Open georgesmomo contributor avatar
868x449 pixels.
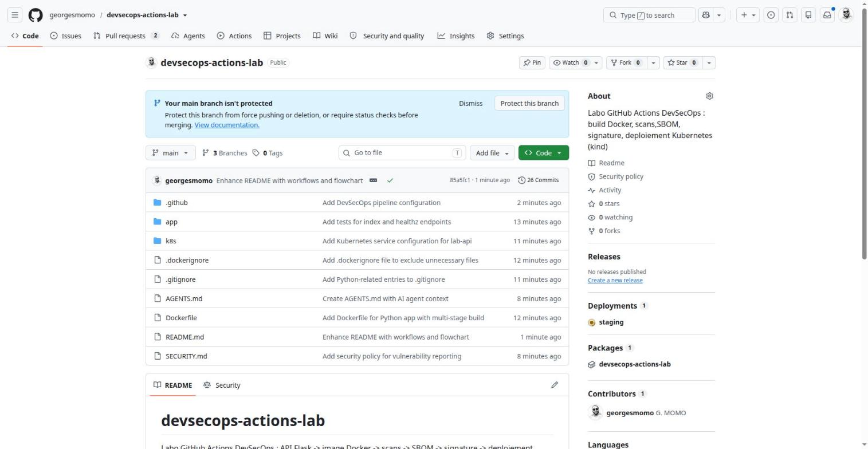(595, 412)
